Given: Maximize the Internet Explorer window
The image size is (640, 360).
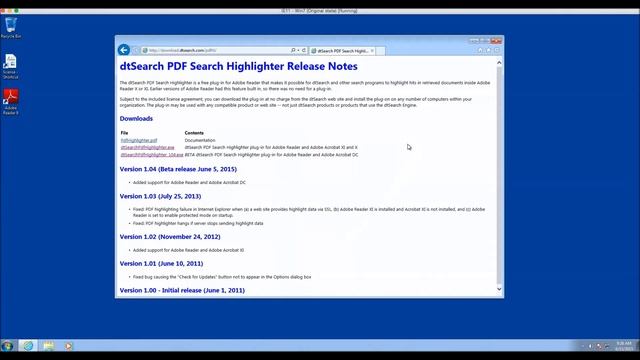Looking at the screenshot, I should (484, 41).
